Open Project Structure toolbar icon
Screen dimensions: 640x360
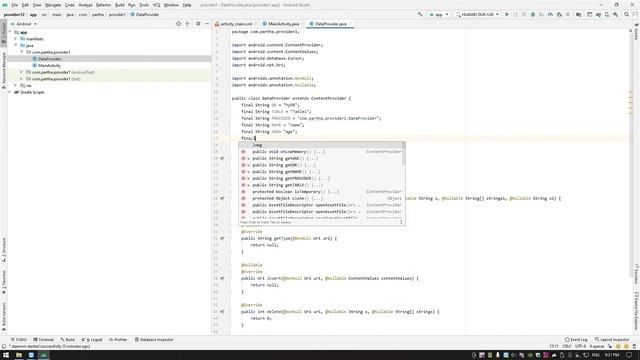pos(578,14)
